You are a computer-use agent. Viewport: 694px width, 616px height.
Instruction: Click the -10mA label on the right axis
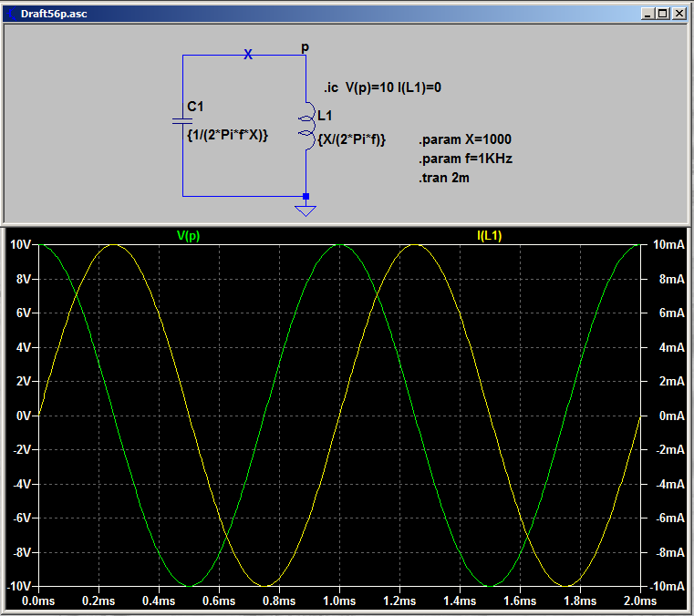667,586
